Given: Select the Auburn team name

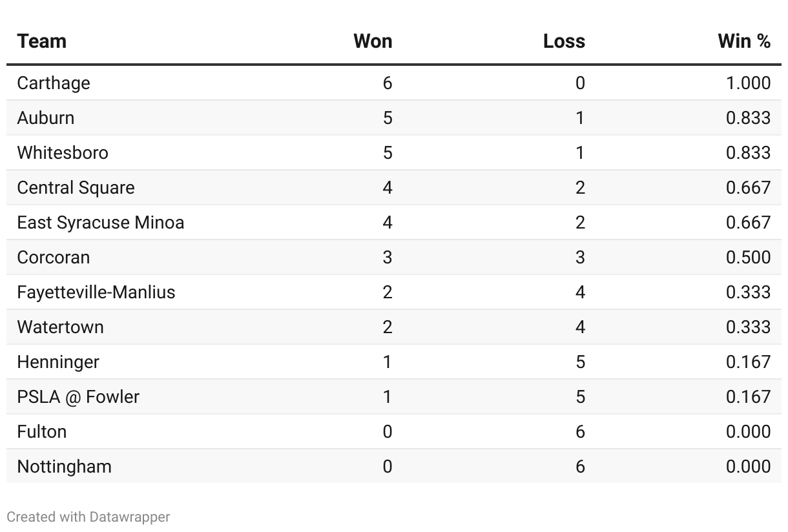Looking at the screenshot, I should 46,118.
